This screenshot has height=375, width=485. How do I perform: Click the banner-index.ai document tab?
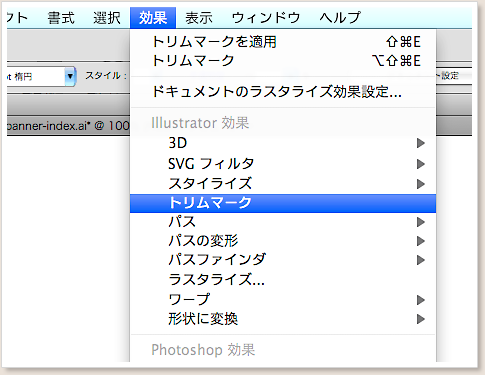coord(68,126)
